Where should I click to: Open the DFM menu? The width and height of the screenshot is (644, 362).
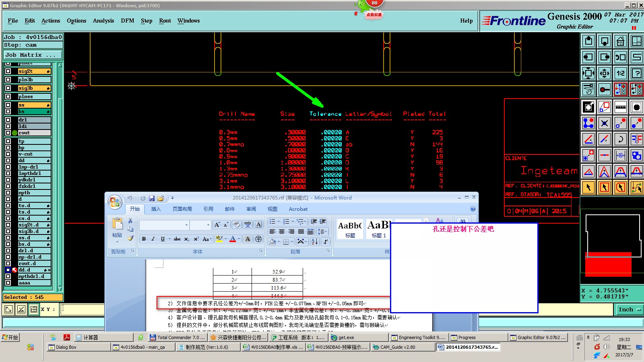tap(128, 21)
